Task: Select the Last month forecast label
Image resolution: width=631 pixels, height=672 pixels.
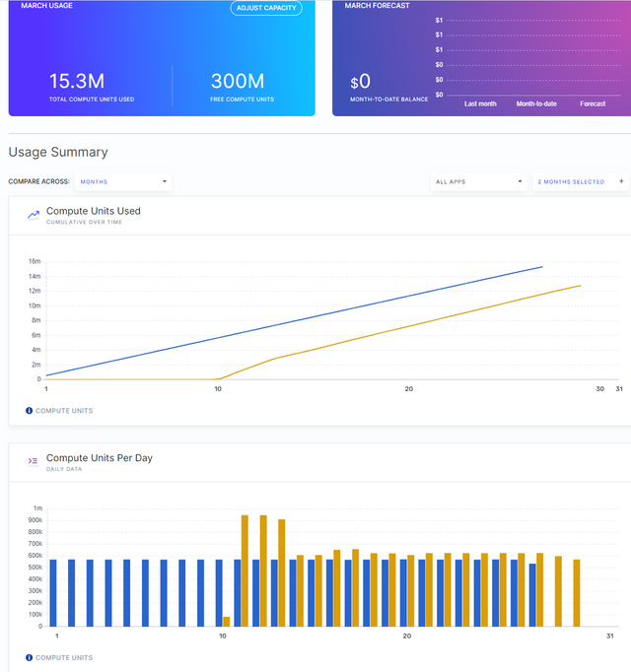Action: coord(480,103)
